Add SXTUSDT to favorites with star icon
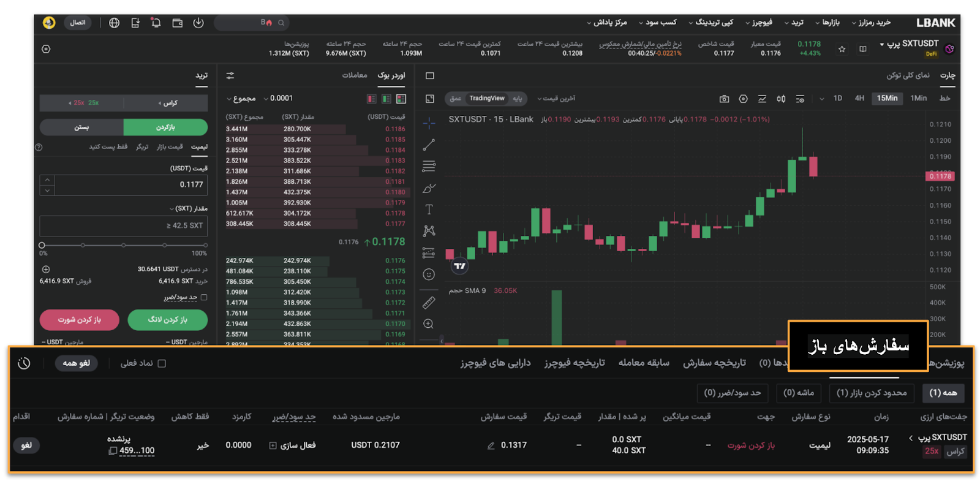This screenshot has height=481, width=980. 842,49
